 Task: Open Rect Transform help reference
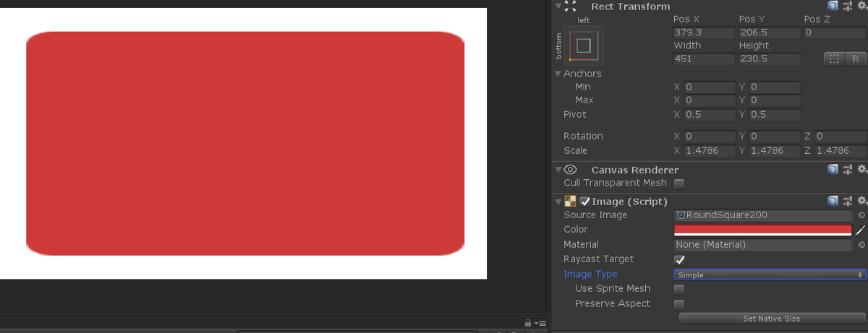click(x=833, y=7)
